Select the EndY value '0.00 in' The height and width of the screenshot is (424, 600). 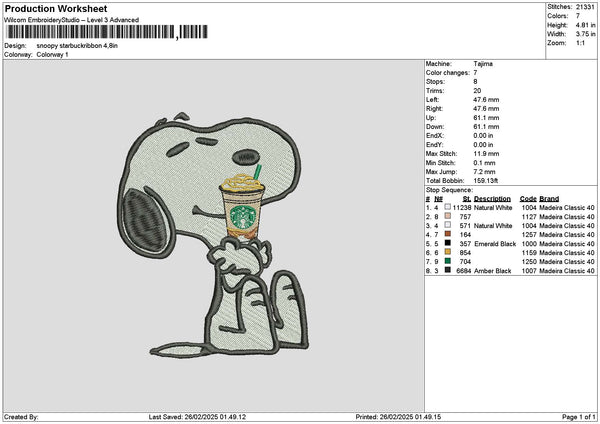483,145
